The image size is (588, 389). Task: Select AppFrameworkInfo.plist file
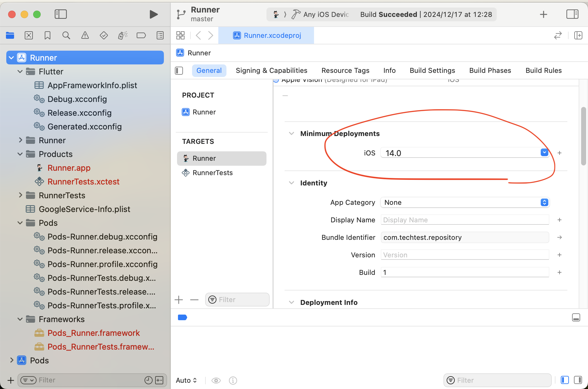click(92, 85)
